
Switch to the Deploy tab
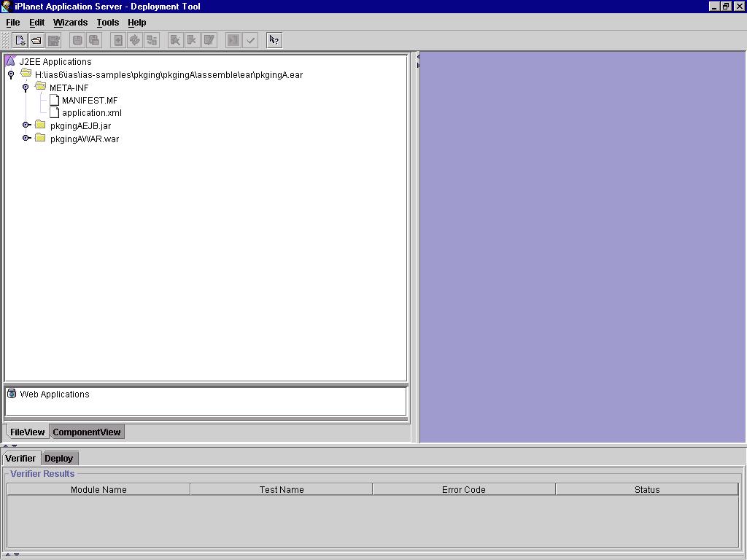point(59,458)
